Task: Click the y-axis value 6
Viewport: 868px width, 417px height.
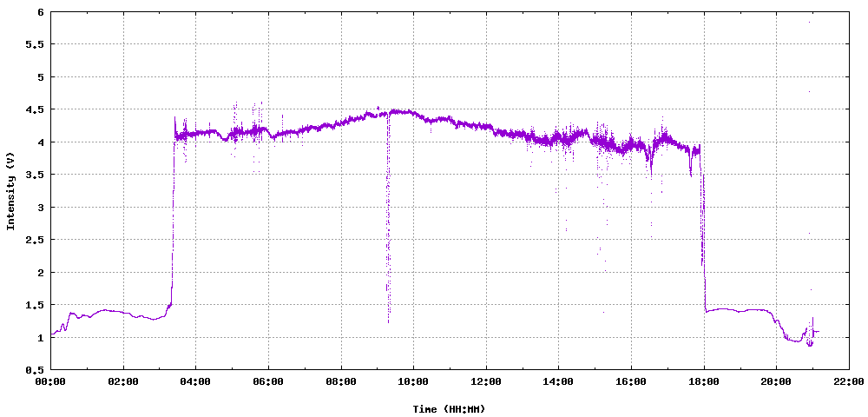Action: coord(42,11)
